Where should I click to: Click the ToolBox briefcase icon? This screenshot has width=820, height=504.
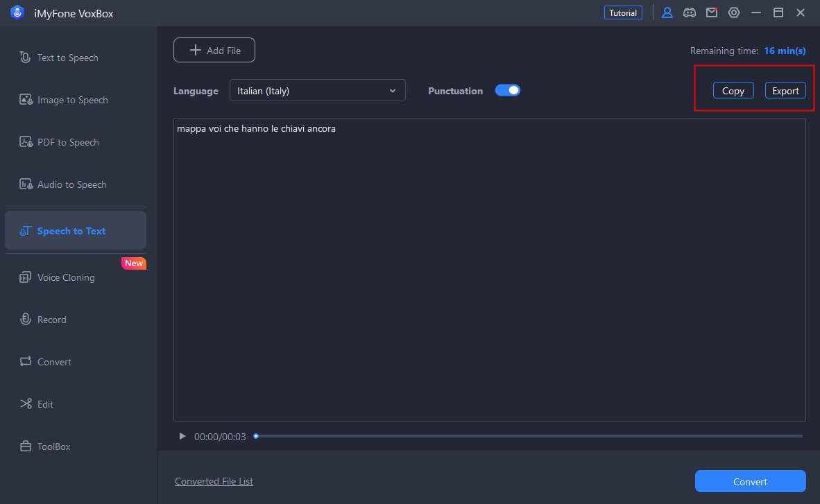pos(25,446)
